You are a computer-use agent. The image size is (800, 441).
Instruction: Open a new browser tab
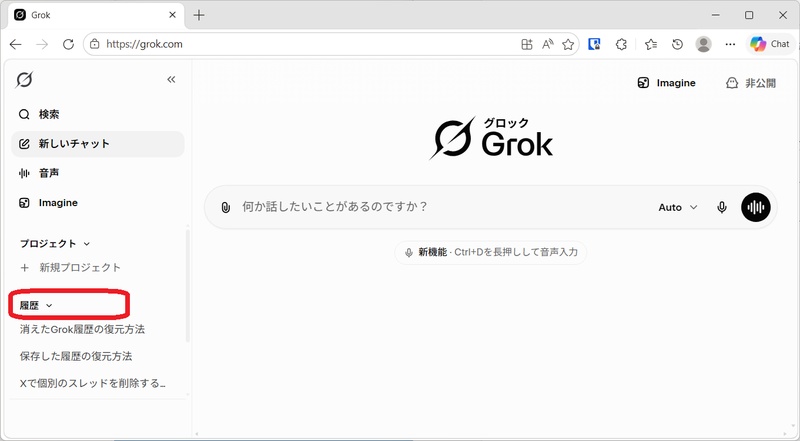tap(199, 15)
